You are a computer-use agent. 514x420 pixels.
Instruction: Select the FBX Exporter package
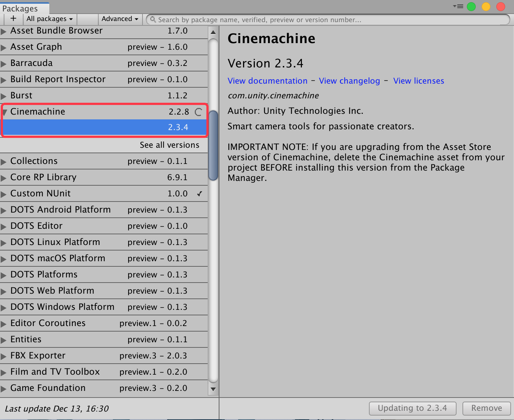(x=104, y=356)
